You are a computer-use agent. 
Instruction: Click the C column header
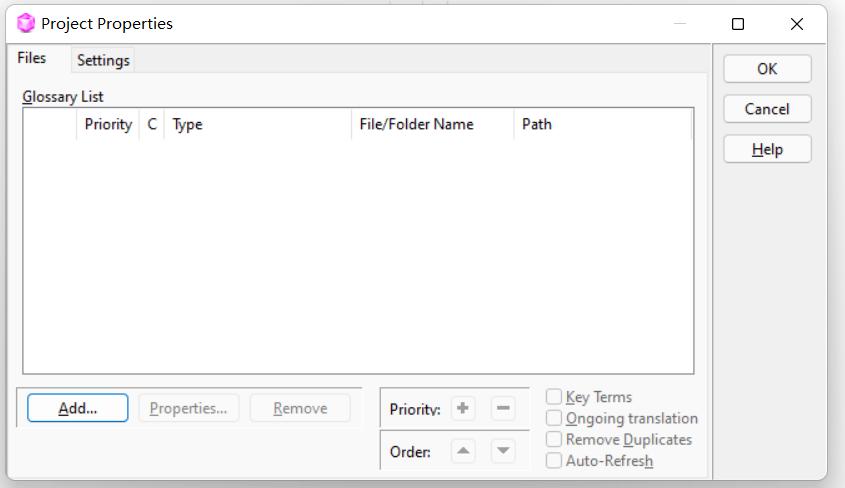click(x=152, y=124)
